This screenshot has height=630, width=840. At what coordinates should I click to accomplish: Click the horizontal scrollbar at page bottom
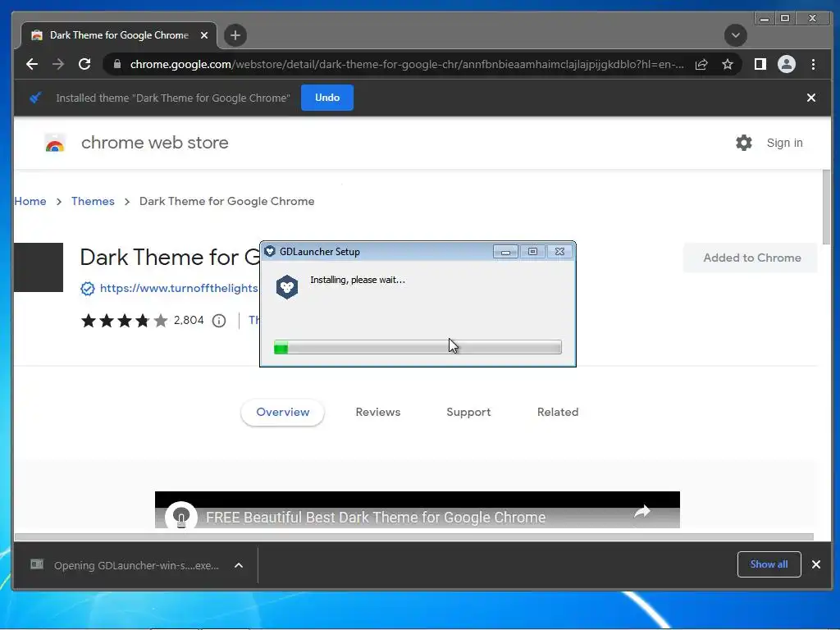(x=413, y=536)
